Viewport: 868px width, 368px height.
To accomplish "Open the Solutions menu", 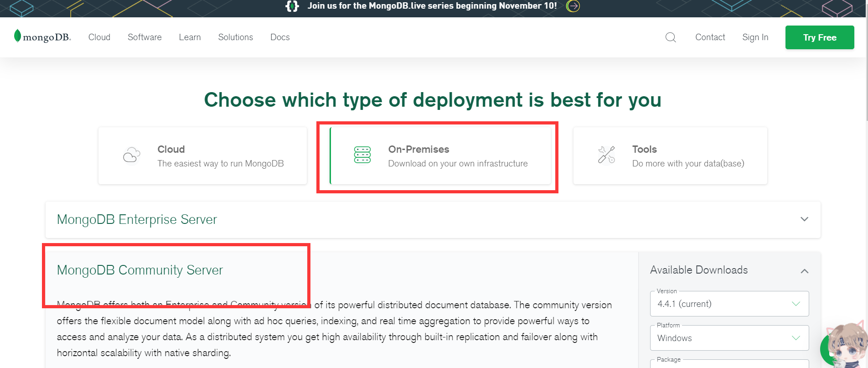I will click(235, 37).
